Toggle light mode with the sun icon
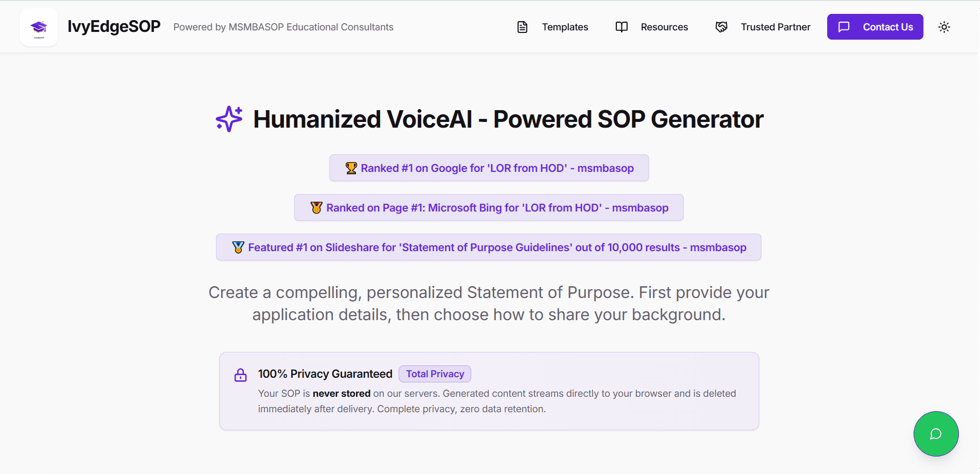980x474 pixels. [945, 27]
